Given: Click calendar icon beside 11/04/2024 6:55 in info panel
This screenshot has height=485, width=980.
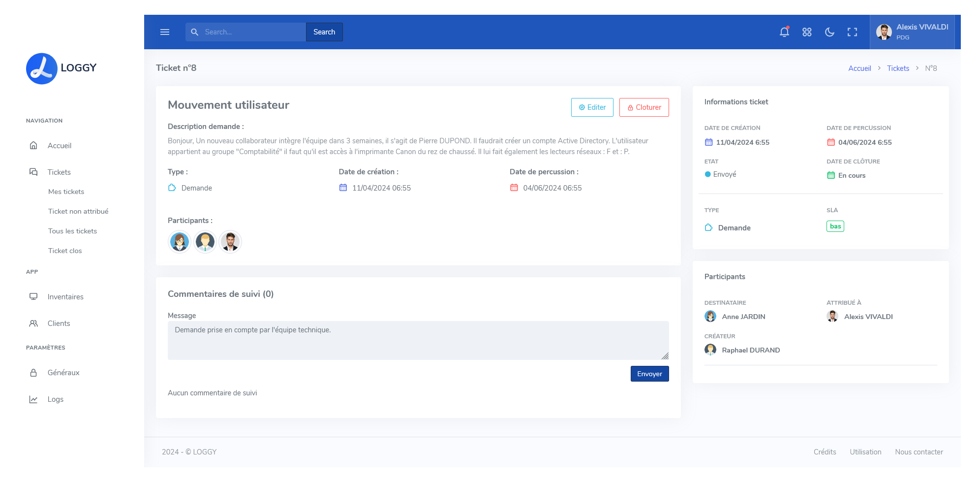Looking at the screenshot, I should (x=709, y=142).
